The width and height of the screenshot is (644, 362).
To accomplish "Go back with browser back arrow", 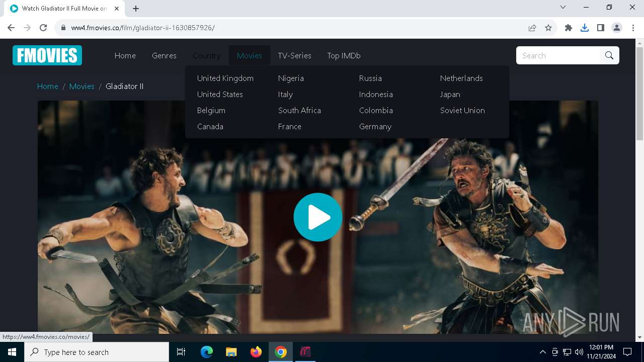I will (11, 28).
